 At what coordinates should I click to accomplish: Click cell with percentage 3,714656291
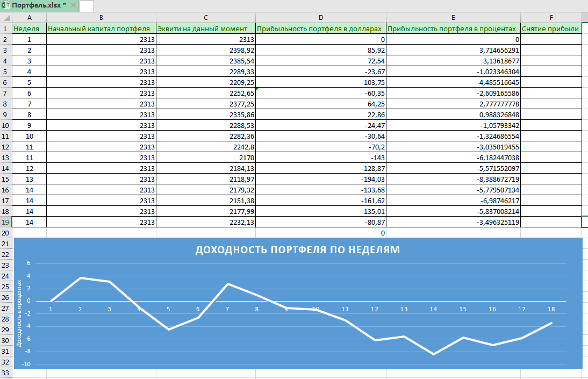[453, 50]
